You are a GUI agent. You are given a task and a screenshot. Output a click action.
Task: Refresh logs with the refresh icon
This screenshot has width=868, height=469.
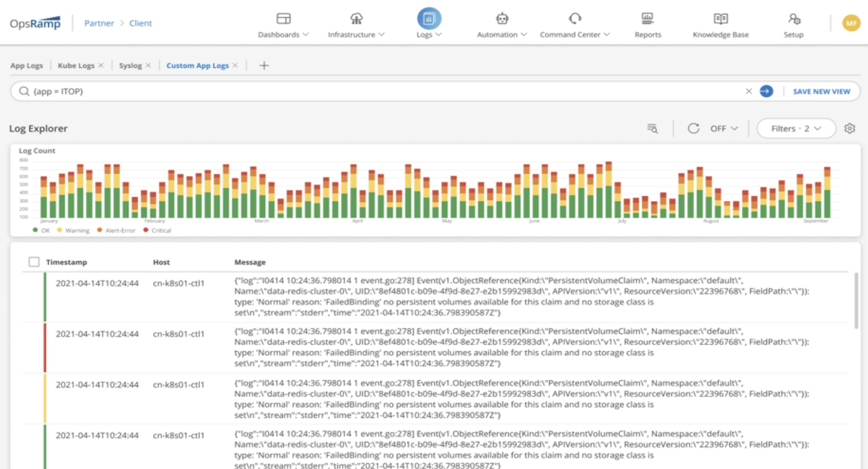[x=693, y=128]
